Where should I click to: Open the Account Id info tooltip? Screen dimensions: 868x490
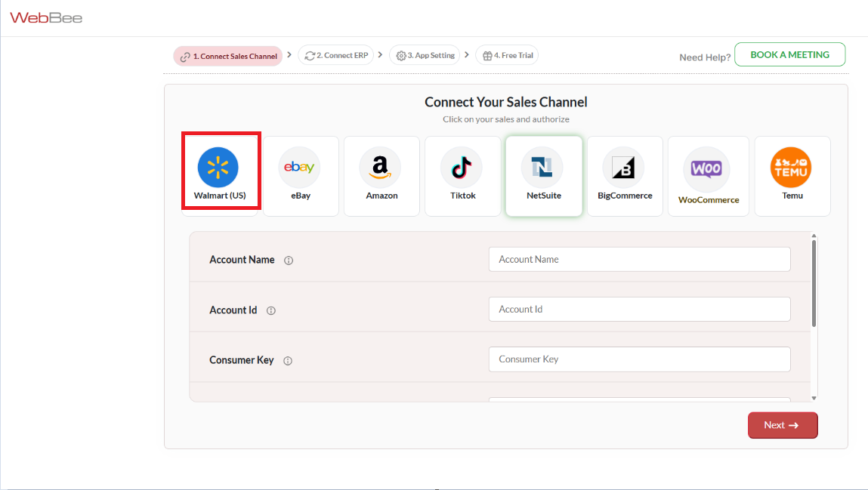tap(271, 310)
